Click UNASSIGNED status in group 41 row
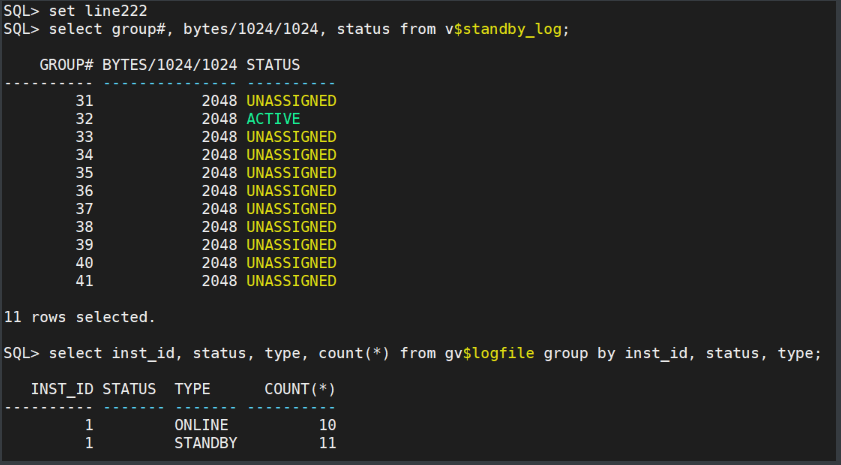The height and width of the screenshot is (465, 841). click(x=291, y=281)
